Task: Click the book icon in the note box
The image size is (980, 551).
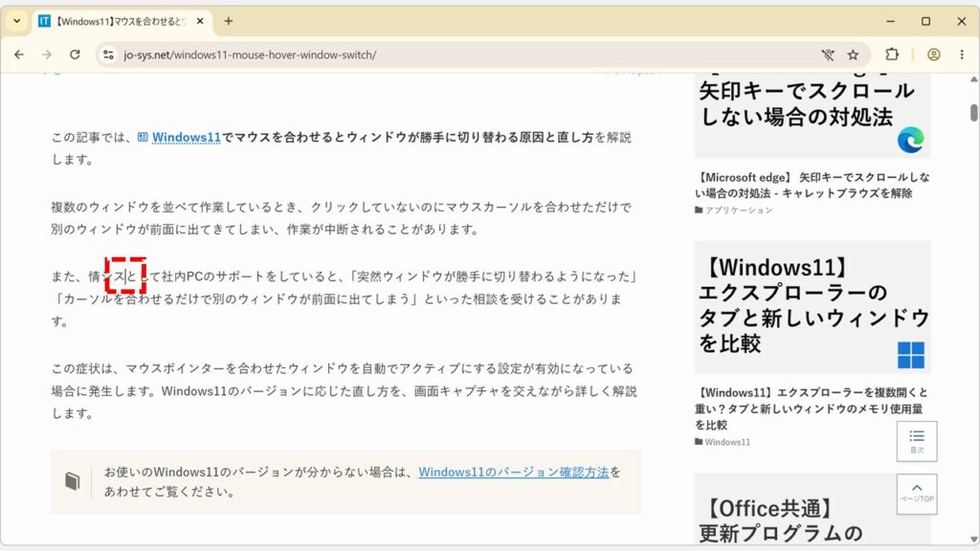Action: coord(73,481)
